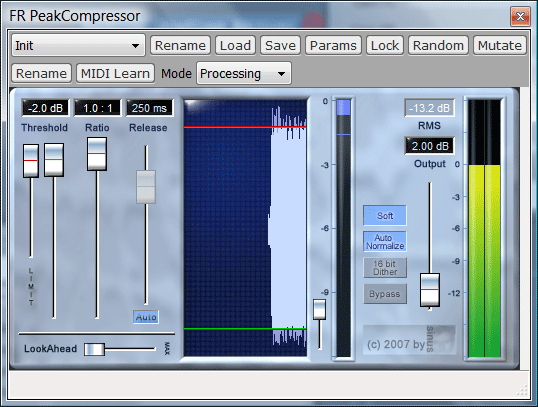
Task: Click the Mutate button
Action: tap(500, 45)
